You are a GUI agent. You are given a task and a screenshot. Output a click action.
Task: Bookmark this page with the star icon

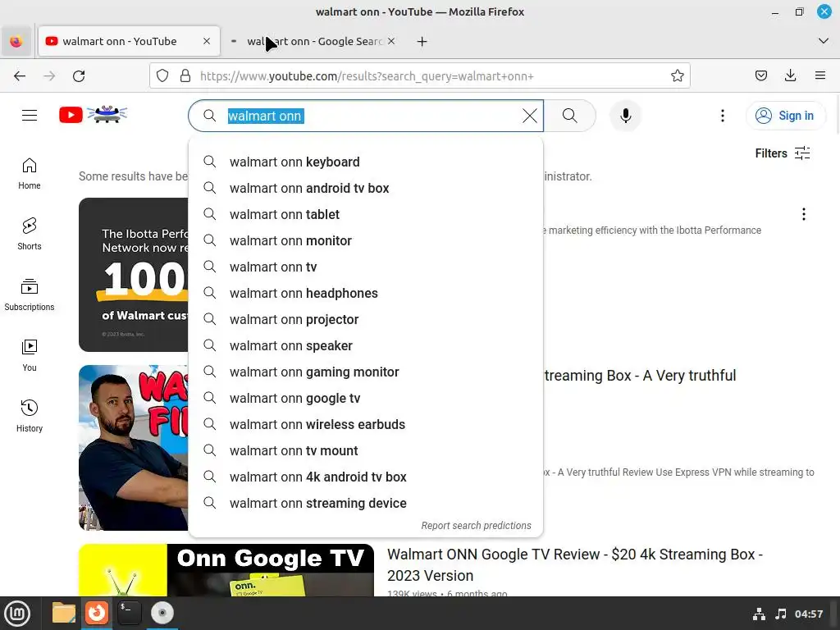[677, 76]
